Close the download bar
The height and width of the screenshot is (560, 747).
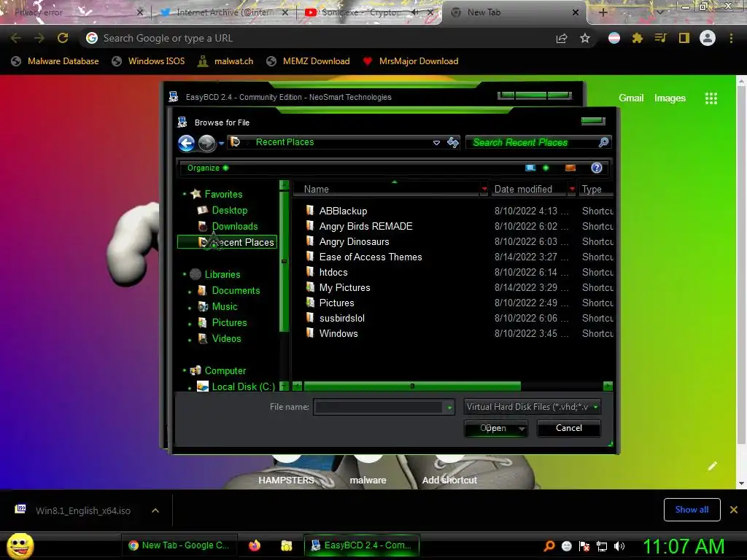click(734, 510)
